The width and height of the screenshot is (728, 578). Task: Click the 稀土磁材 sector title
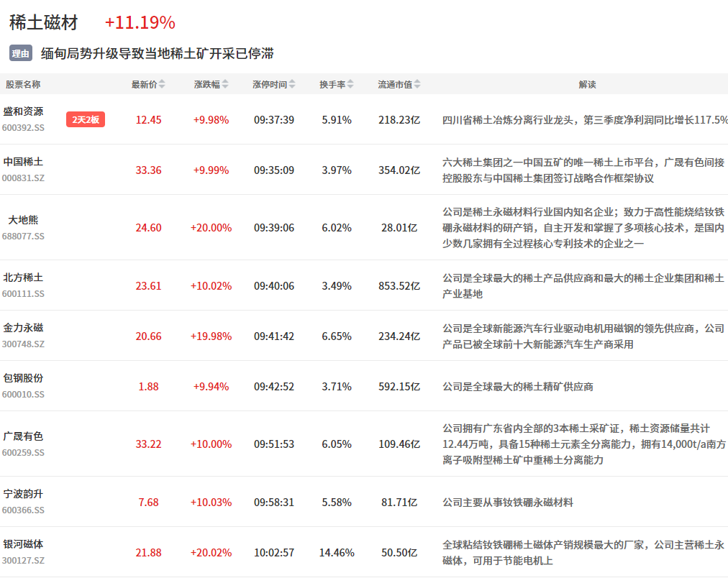click(44, 22)
